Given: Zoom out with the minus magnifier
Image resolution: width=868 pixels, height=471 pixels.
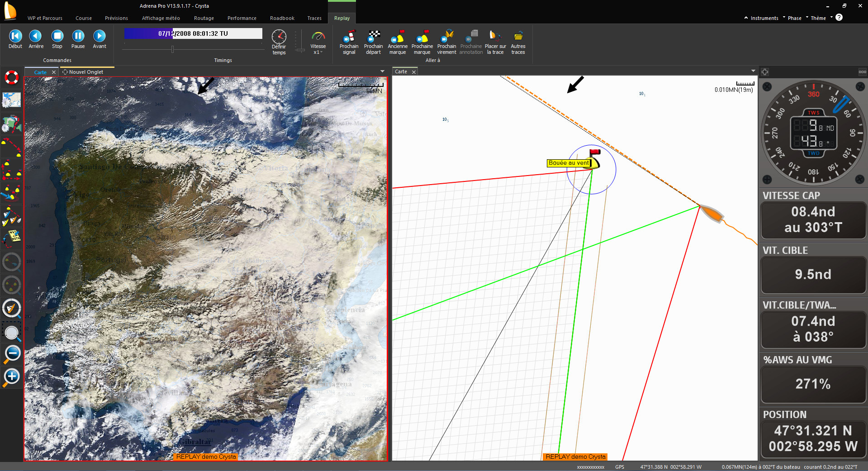Looking at the screenshot, I should coord(11,354).
